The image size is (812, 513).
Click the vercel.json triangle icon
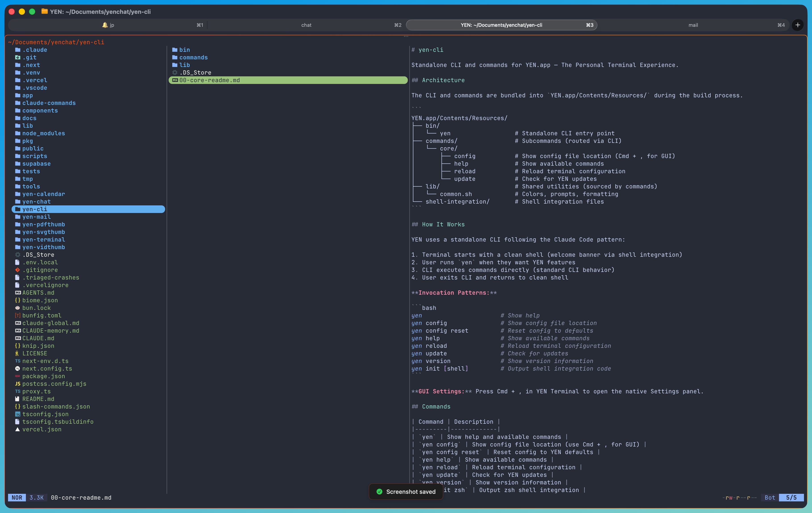point(18,429)
